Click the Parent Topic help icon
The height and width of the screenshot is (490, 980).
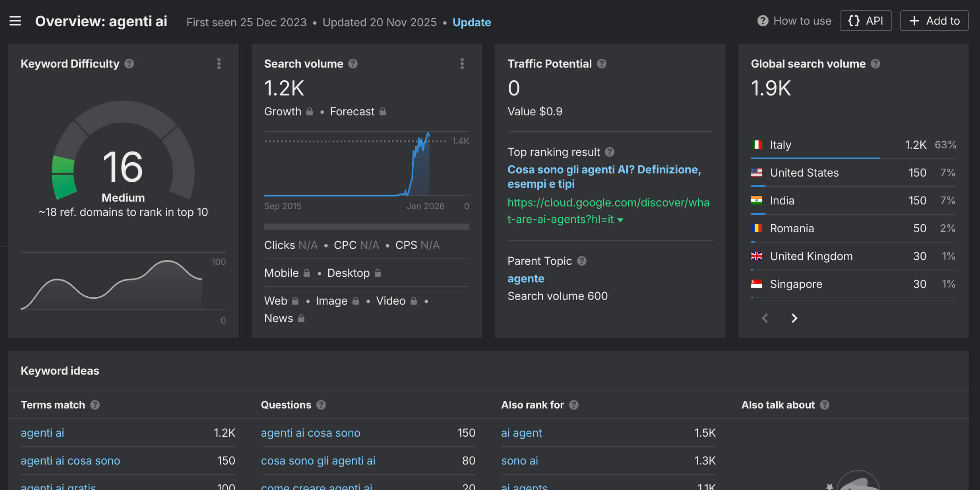pos(582,261)
